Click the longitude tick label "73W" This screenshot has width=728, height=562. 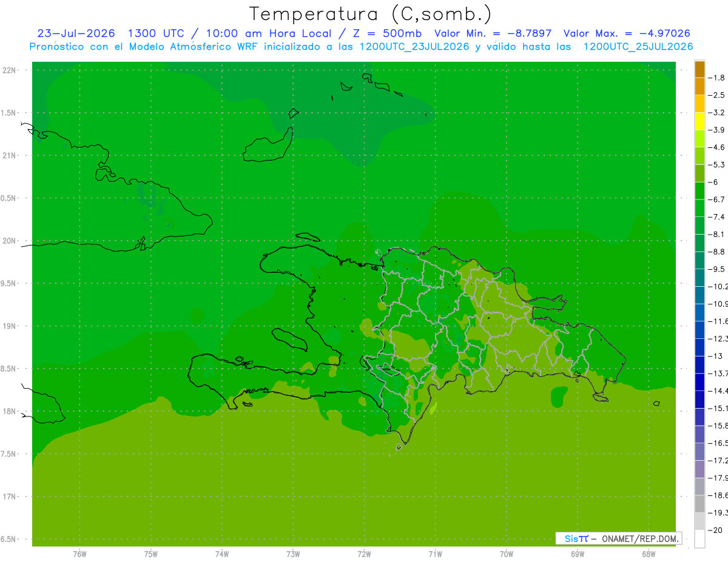pos(293,554)
